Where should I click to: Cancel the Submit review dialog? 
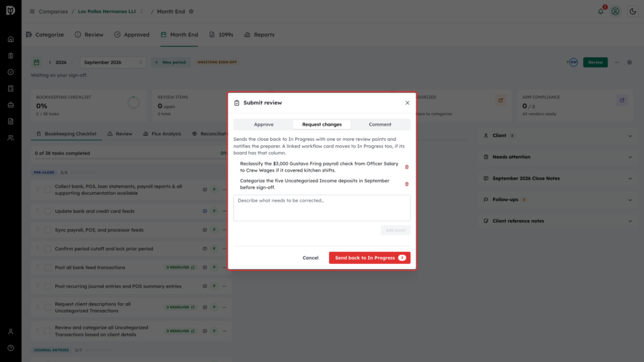point(310,258)
